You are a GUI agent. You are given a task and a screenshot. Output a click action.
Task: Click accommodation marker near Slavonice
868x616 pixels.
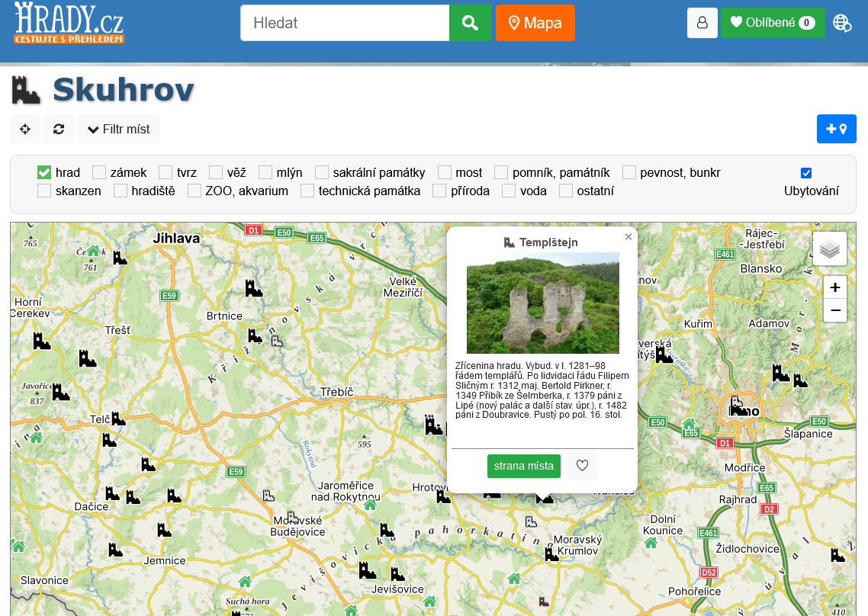pyautogui.click(x=18, y=547)
